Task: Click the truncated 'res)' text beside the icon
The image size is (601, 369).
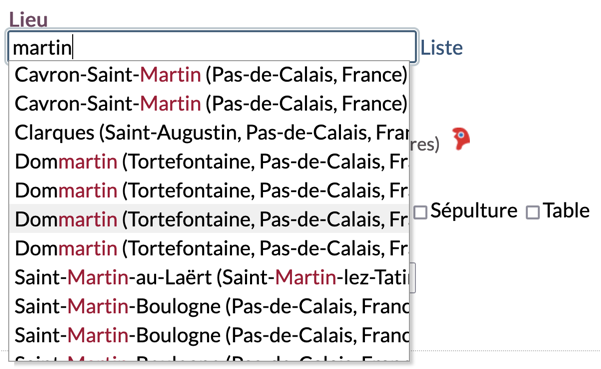Action: [425, 144]
